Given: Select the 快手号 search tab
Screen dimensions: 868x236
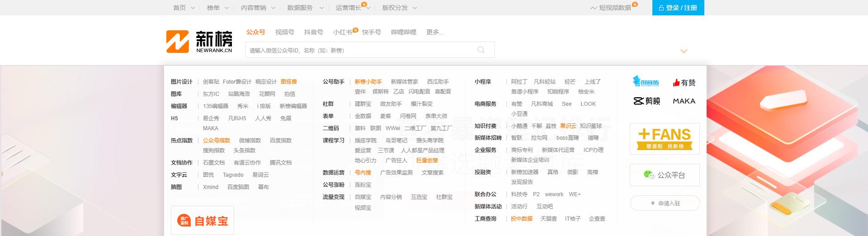Looking at the screenshot, I should click(x=372, y=32).
